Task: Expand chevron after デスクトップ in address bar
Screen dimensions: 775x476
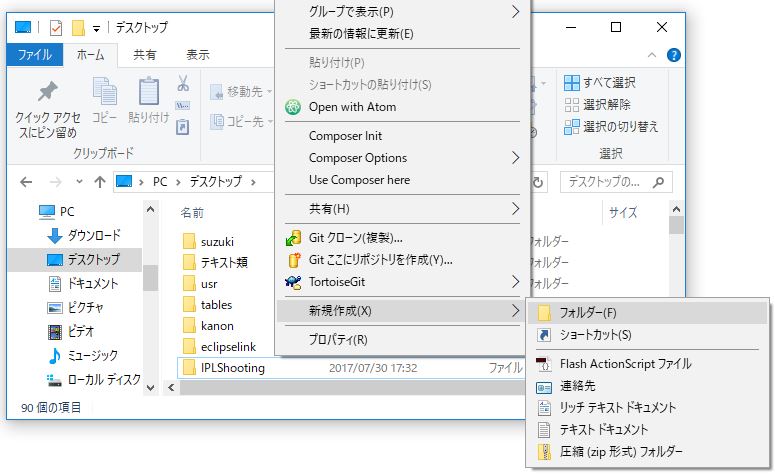Action: click(253, 182)
